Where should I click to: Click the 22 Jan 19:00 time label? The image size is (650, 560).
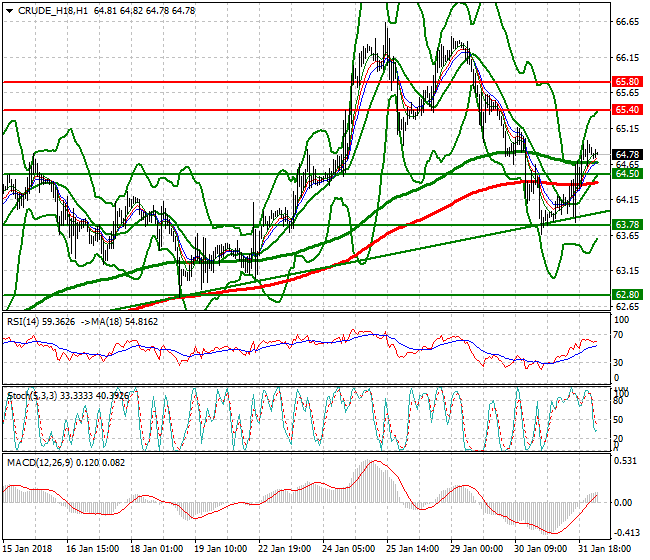(285, 549)
